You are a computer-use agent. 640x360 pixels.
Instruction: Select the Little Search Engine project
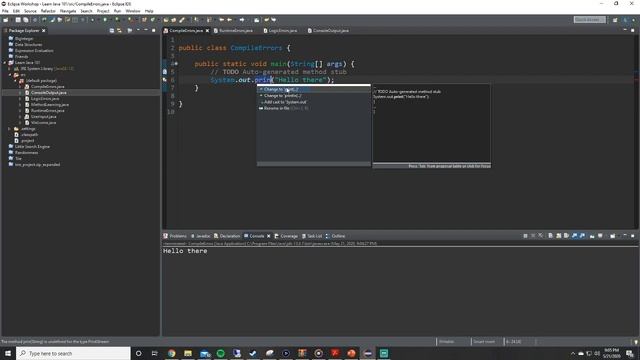click(x=32, y=147)
